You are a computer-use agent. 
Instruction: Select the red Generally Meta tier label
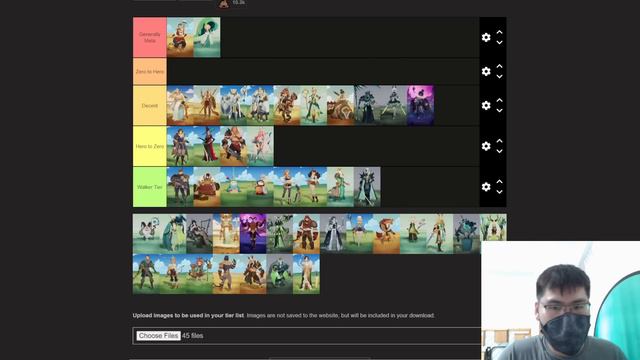(150, 37)
